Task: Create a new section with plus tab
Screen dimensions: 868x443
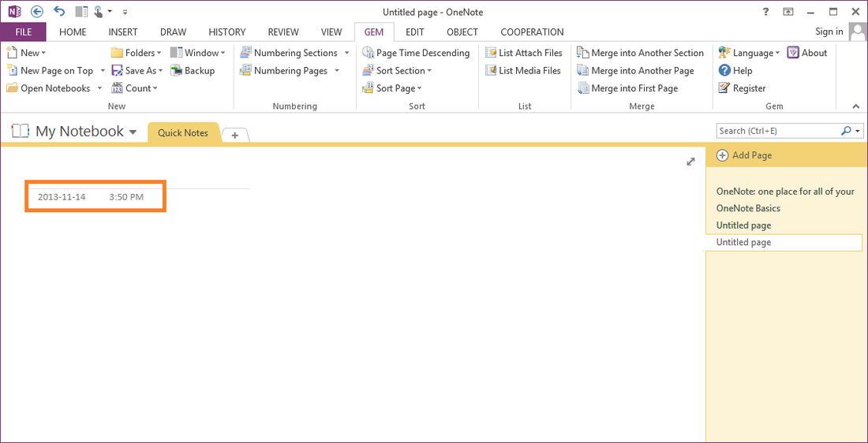Action: tap(234, 135)
